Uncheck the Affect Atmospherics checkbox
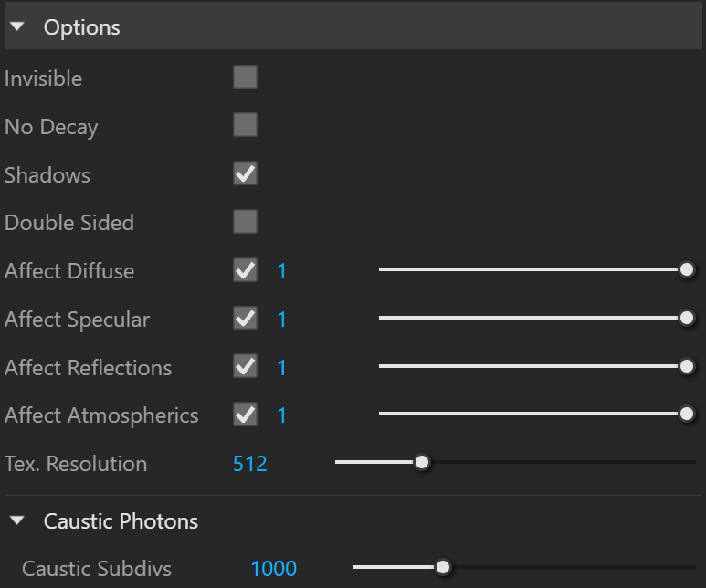This screenshot has width=706, height=588. click(246, 415)
